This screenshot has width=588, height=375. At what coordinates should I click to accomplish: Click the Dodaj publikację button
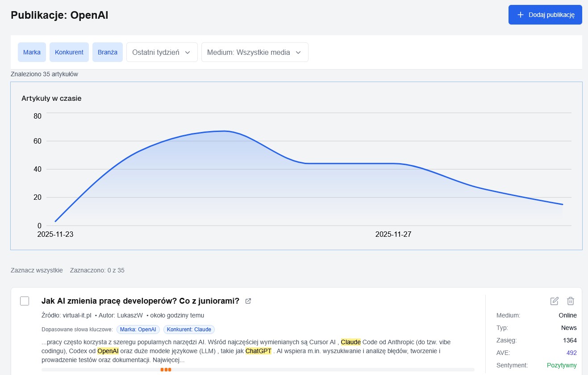point(545,15)
